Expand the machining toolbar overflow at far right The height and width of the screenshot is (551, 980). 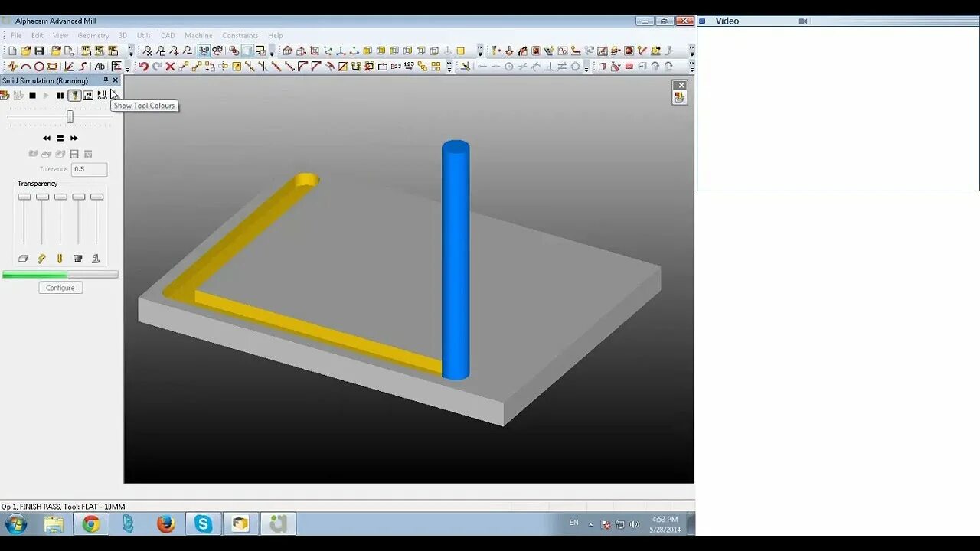coord(691,51)
